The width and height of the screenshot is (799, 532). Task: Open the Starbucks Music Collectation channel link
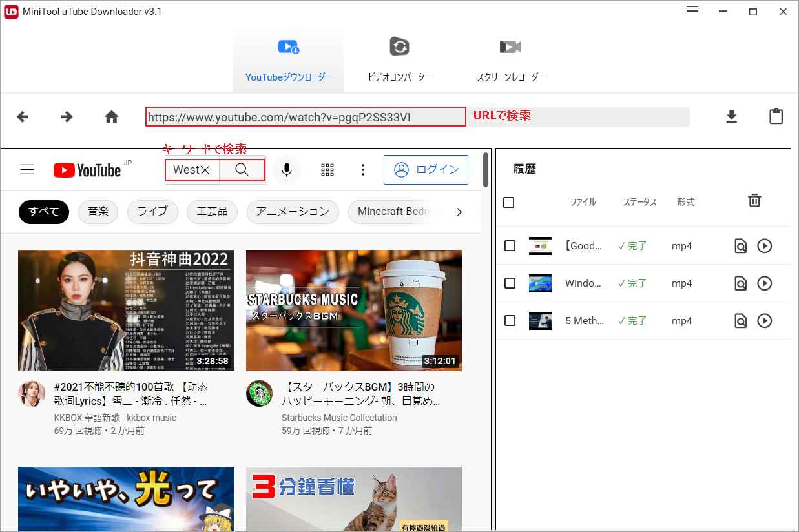[x=339, y=418]
